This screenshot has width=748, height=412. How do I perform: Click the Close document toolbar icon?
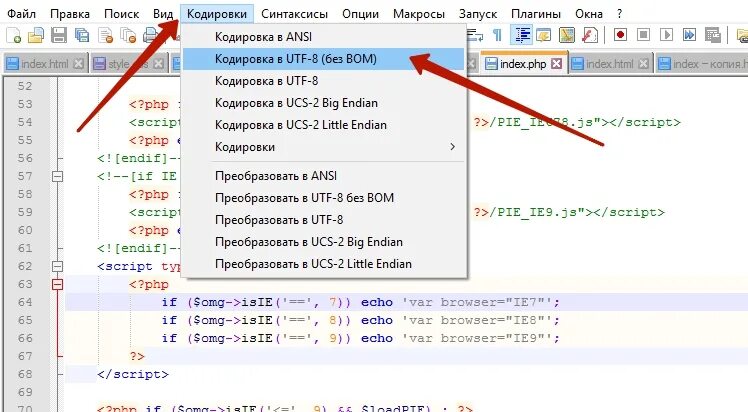click(105, 35)
